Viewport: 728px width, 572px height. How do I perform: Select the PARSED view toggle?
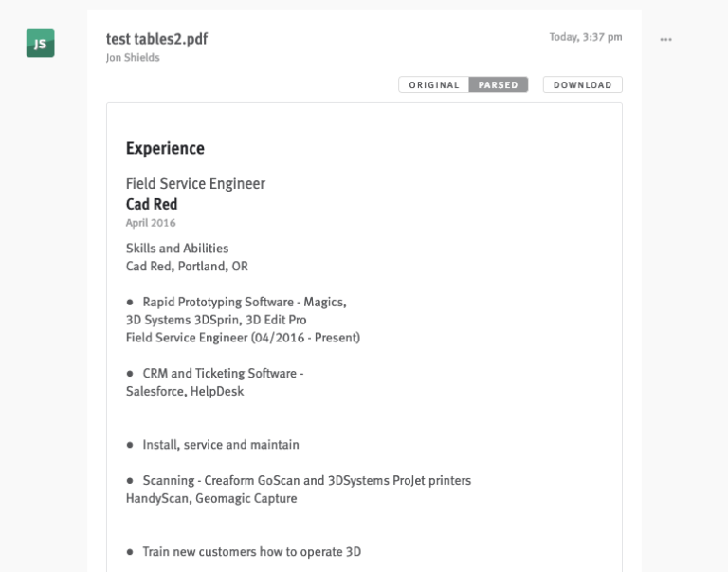tap(499, 85)
